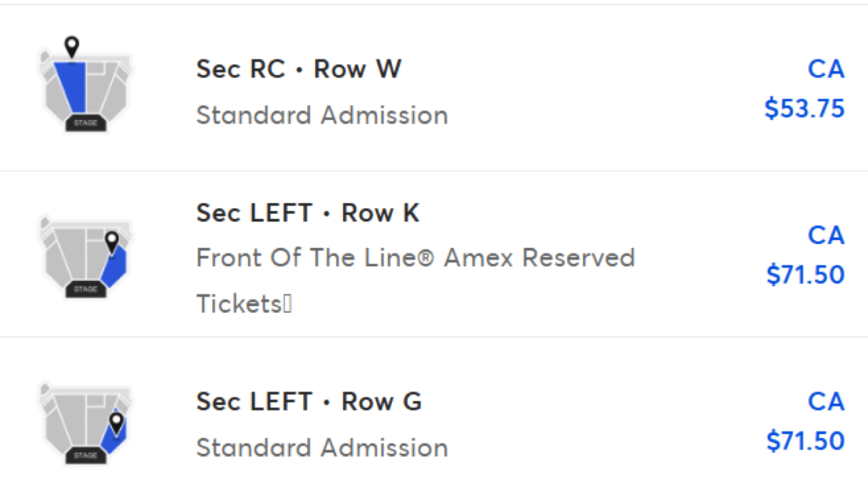This screenshot has width=868, height=488.
Task: Click Front Of The Line Amex Reserved text
Action: 415,258
